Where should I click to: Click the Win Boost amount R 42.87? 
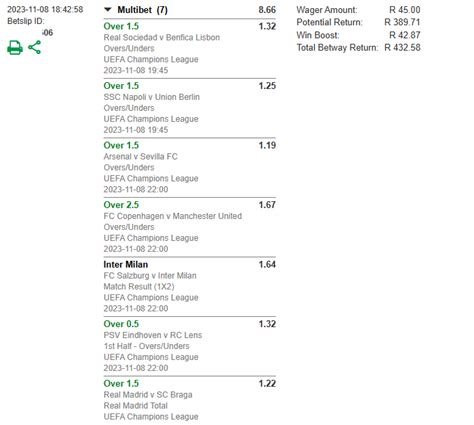tap(405, 35)
